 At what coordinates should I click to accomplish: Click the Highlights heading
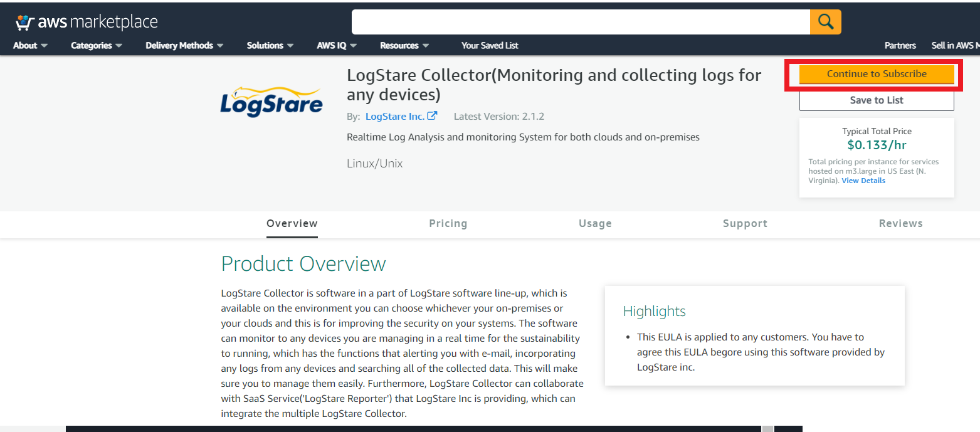tap(655, 311)
